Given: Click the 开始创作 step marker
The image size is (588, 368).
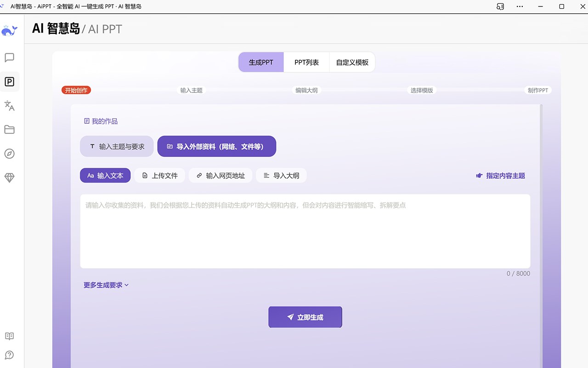Looking at the screenshot, I should coord(76,90).
